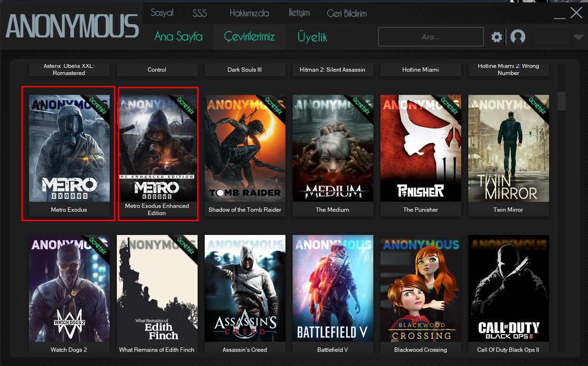Switch to Ana Sayfa tab

click(179, 37)
